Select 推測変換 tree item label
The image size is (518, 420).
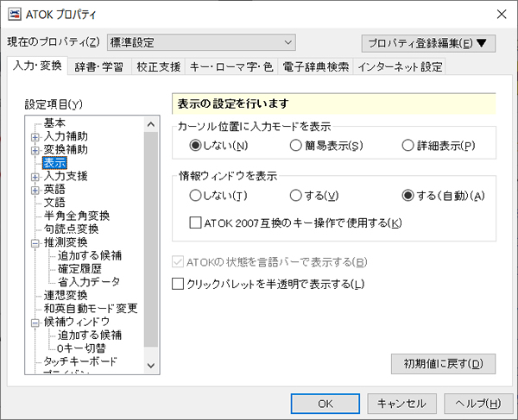pyautogui.click(x=66, y=242)
